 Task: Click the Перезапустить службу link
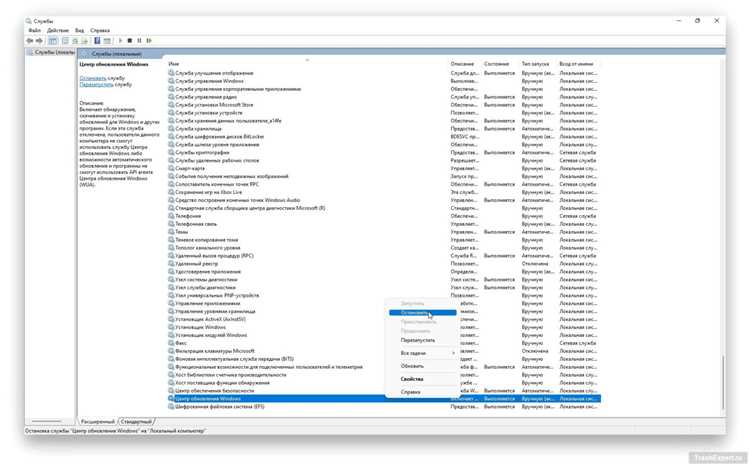[96, 84]
